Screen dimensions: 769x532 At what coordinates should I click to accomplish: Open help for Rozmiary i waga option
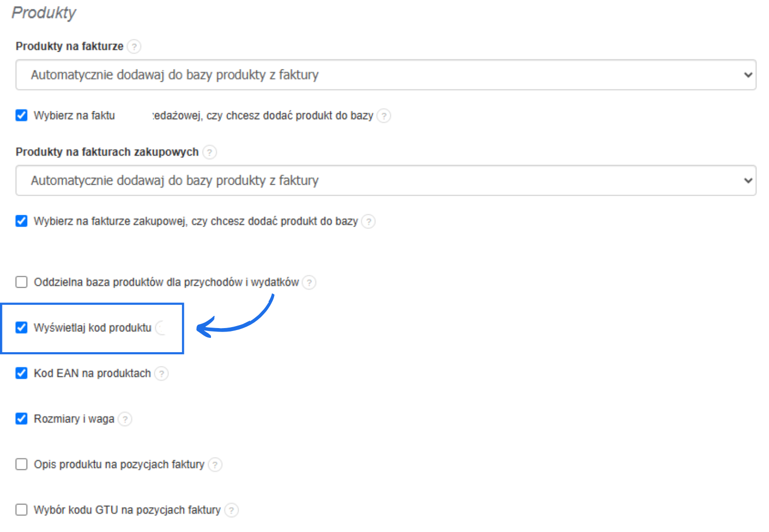[125, 419]
